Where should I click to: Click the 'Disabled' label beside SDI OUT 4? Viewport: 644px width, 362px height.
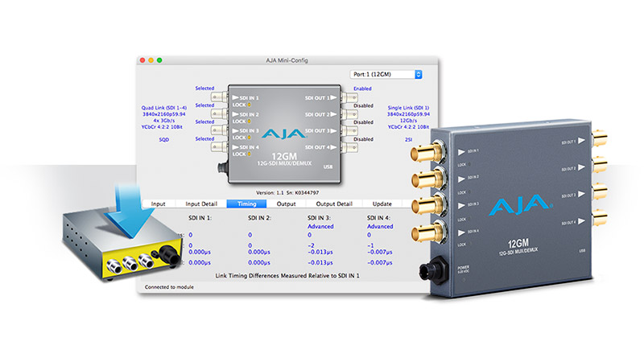(364, 139)
